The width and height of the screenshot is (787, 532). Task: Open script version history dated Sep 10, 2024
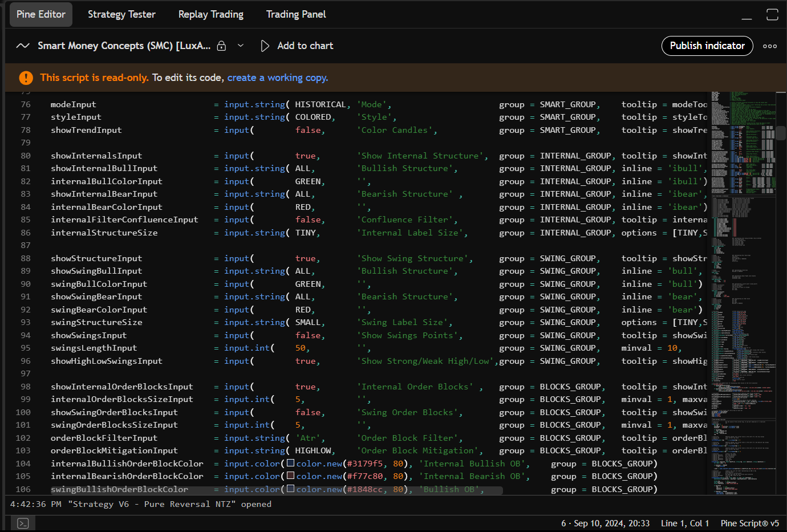[605, 523]
